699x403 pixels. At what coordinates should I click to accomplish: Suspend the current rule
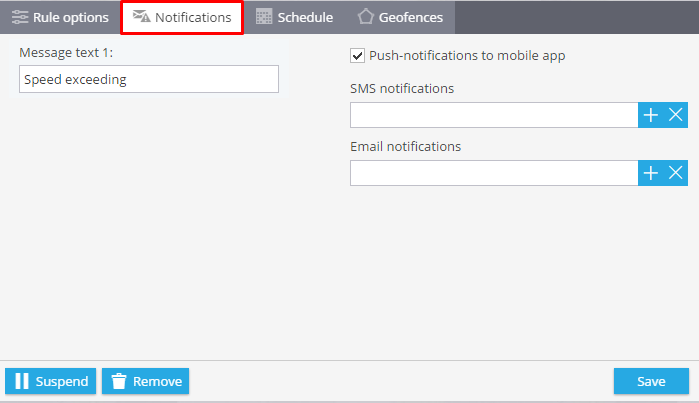[x=50, y=381]
